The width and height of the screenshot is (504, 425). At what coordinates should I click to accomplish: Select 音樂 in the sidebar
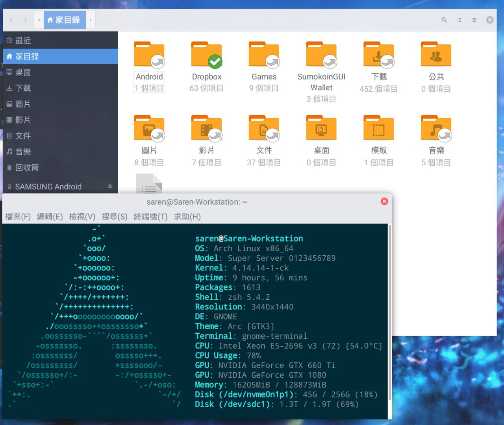(60, 152)
